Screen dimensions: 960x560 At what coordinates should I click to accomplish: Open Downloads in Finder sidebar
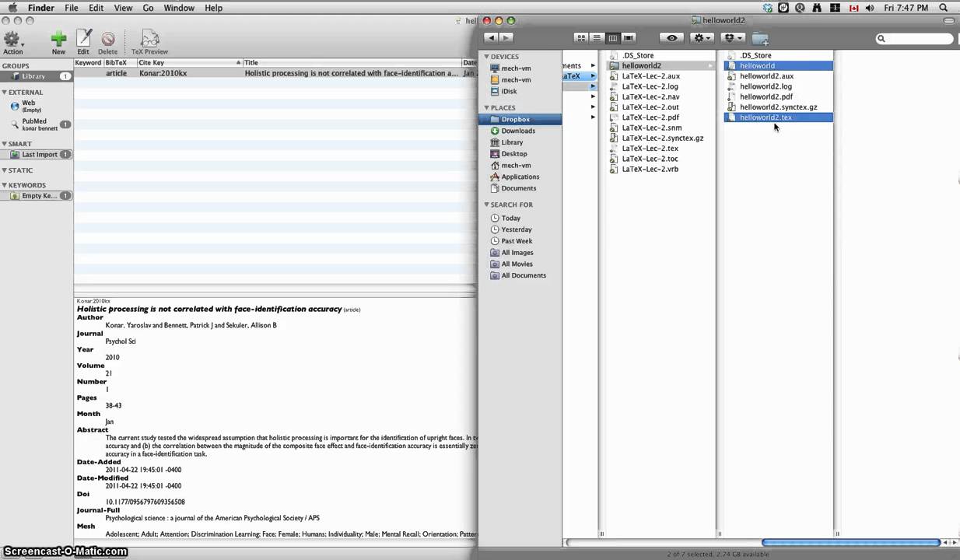coord(520,131)
